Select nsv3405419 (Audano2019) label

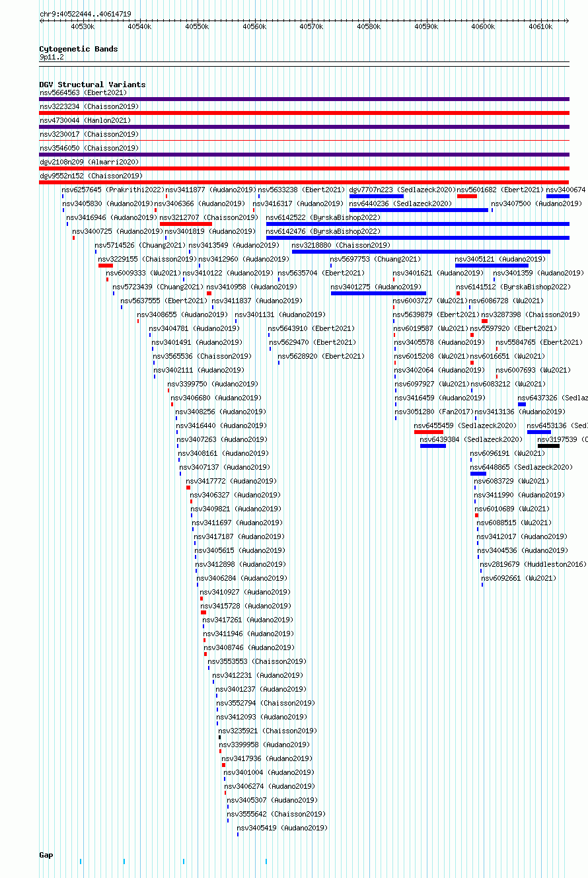[x=282, y=828]
